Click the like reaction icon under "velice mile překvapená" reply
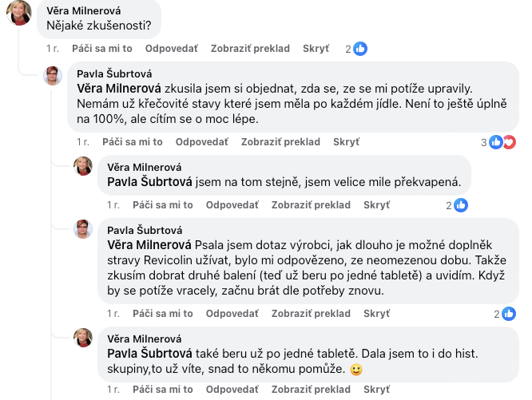This screenshot has width=532, height=400. tap(461, 205)
